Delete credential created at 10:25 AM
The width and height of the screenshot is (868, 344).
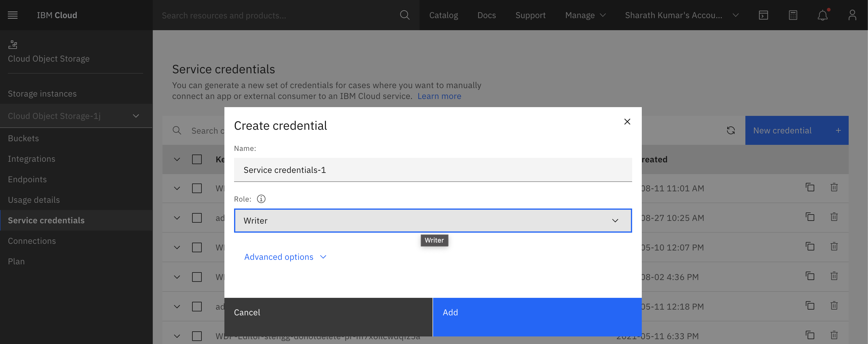click(834, 217)
